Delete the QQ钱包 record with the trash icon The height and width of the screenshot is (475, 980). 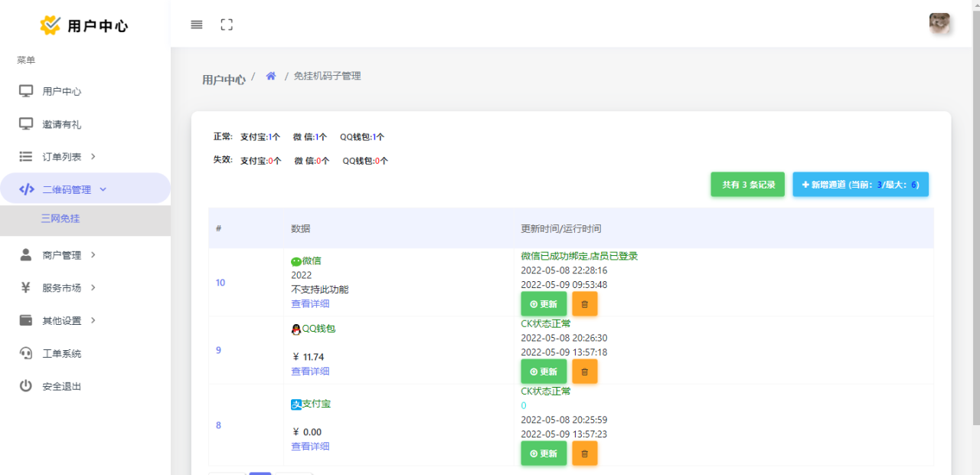point(585,372)
